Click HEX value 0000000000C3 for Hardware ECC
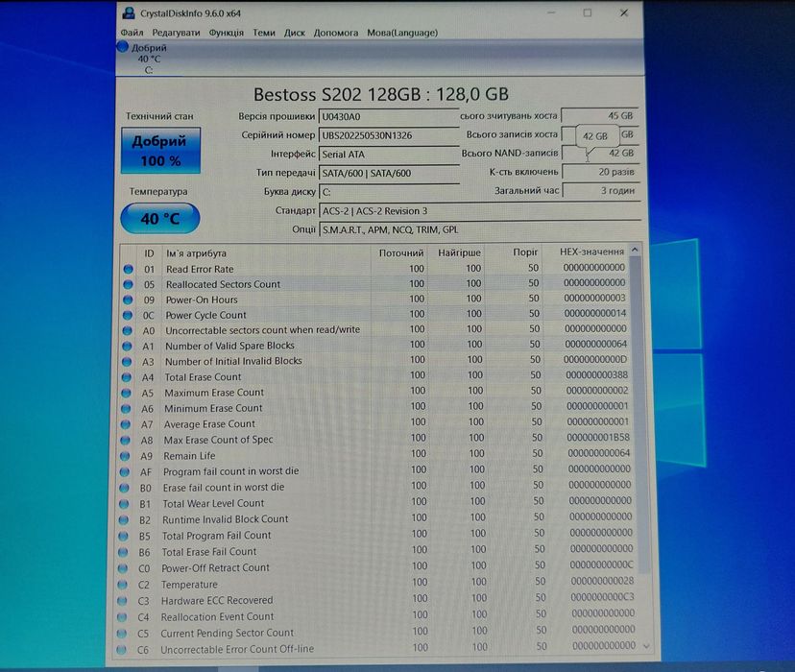 point(602,597)
